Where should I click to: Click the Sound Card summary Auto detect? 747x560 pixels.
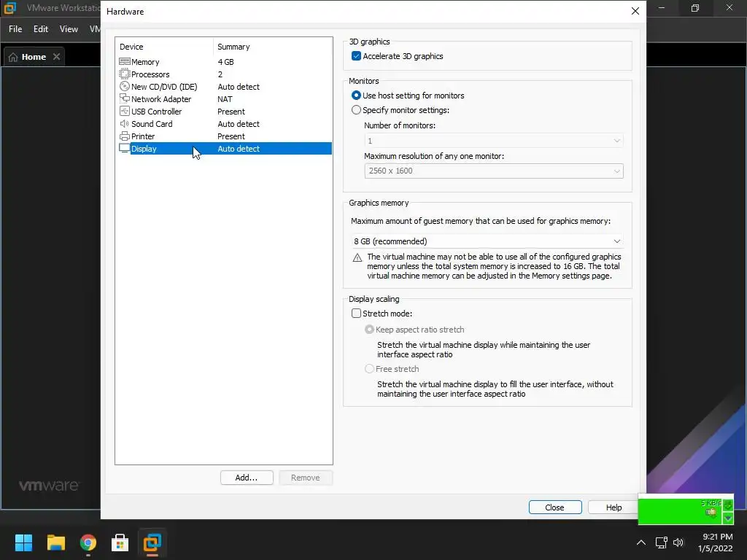[239, 124]
